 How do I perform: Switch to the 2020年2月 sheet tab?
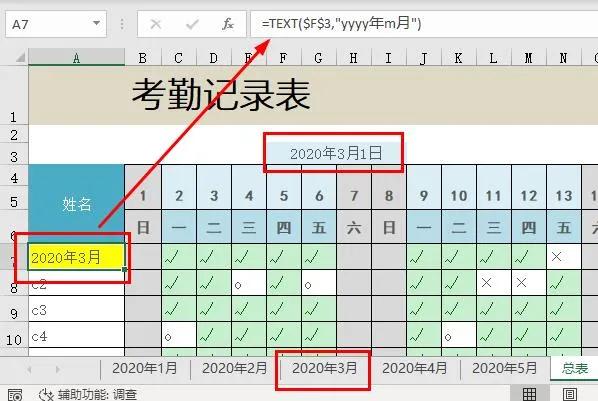click(x=235, y=369)
